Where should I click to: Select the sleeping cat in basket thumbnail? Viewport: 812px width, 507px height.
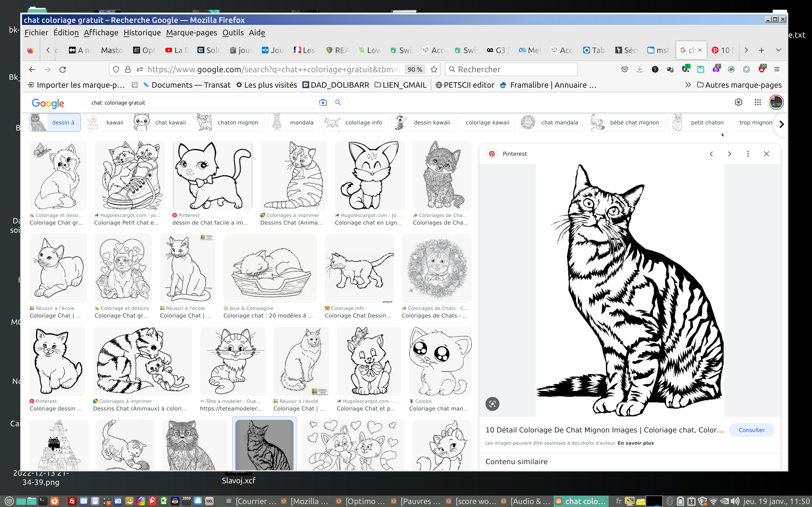coord(270,268)
